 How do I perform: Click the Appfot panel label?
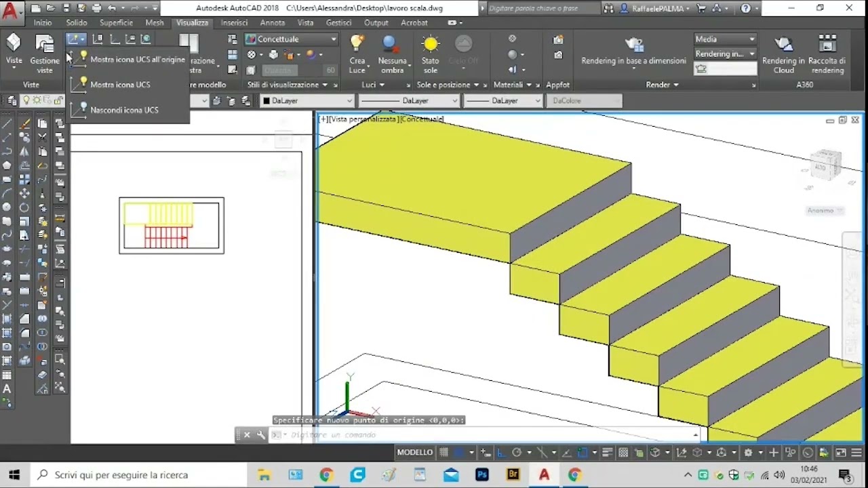(x=558, y=85)
